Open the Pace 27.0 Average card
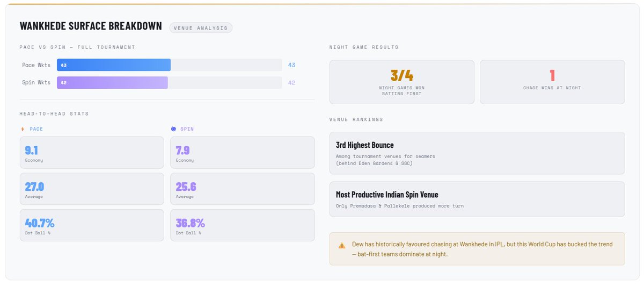Screen dimensions: 644x286 tap(92, 189)
